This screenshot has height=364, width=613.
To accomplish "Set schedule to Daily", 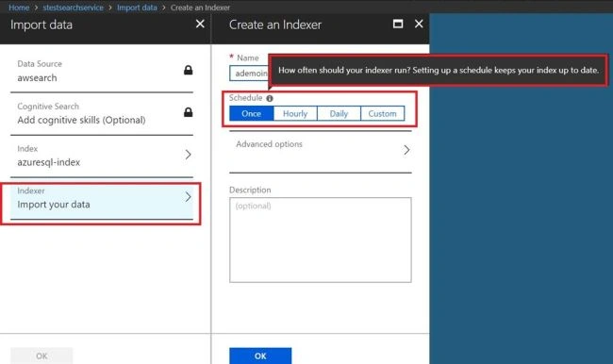I will pos(339,114).
